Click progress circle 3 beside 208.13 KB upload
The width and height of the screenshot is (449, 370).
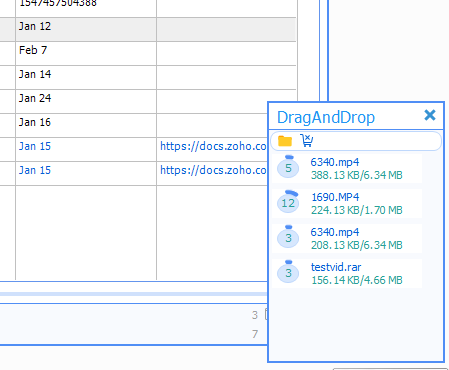click(x=288, y=237)
